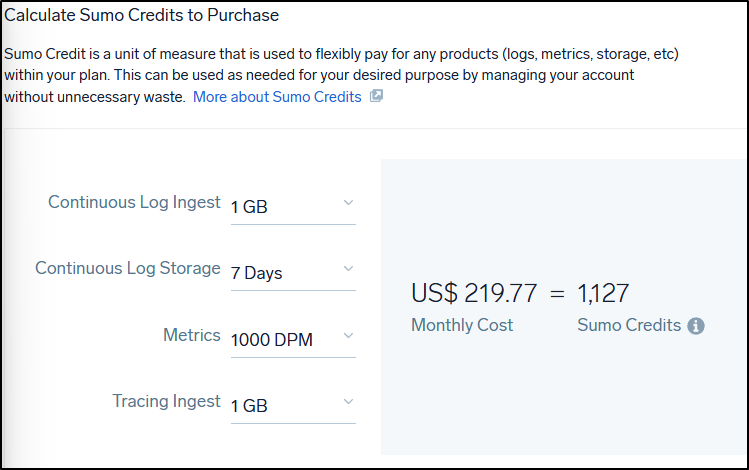Expand the Continuous Log Storage dropdown arrow

pyautogui.click(x=348, y=269)
